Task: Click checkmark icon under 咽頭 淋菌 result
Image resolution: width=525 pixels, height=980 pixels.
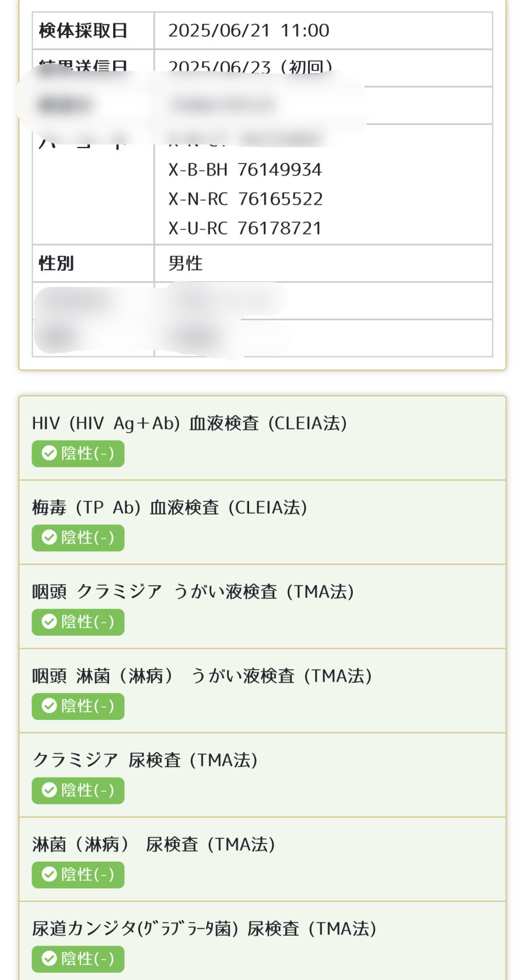Action: [x=50, y=706]
